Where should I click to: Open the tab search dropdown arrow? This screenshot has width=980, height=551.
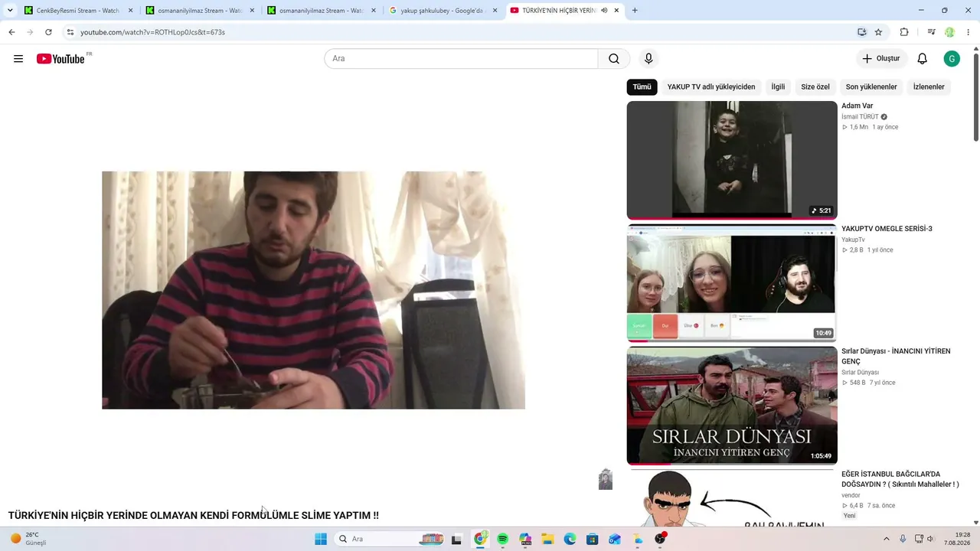(10, 11)
